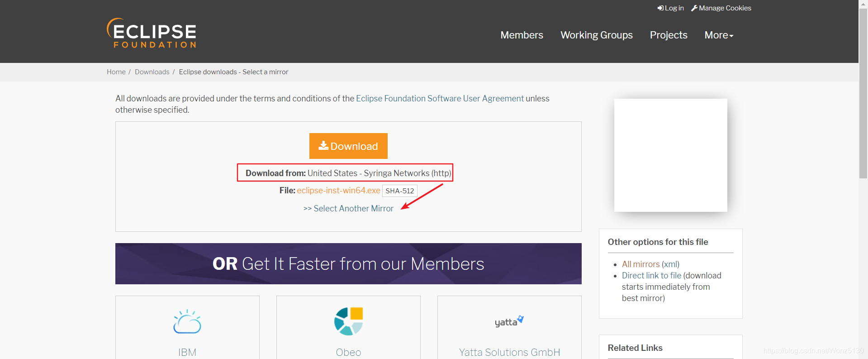Open Manage Cookies settings
The width and height of the screenshot is (868, 359).
[x=721, y=8]
